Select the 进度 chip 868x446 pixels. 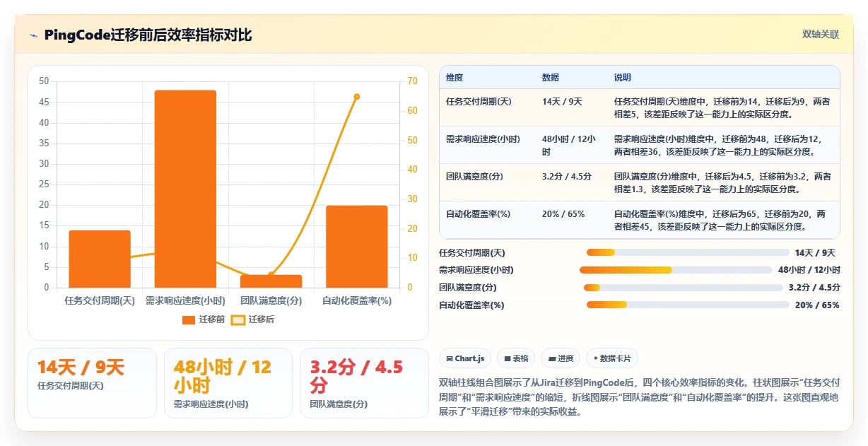click(561, 358)
